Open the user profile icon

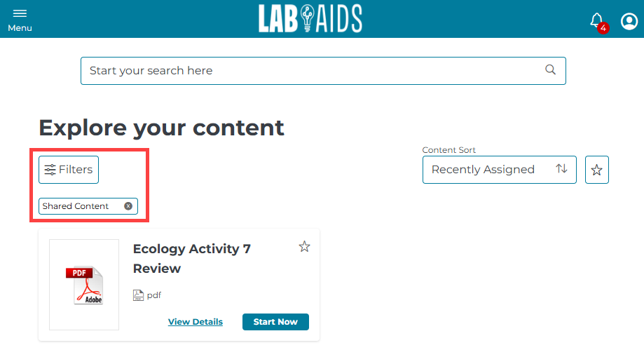(x=629, y=21)
